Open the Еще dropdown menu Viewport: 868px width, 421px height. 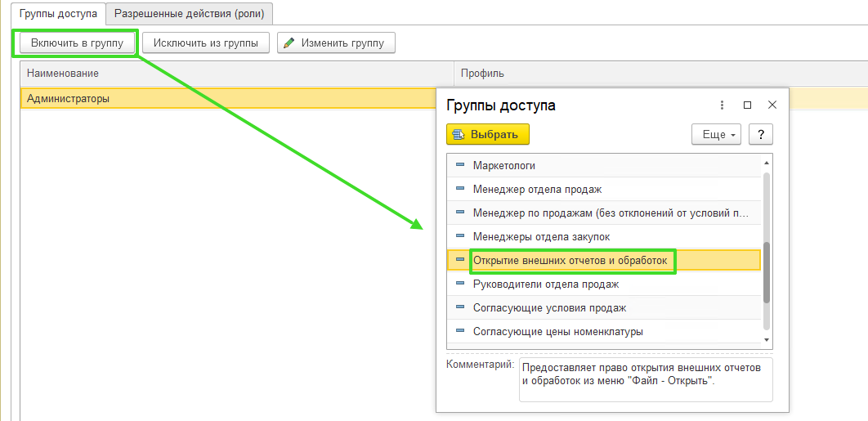click(716, 135)
